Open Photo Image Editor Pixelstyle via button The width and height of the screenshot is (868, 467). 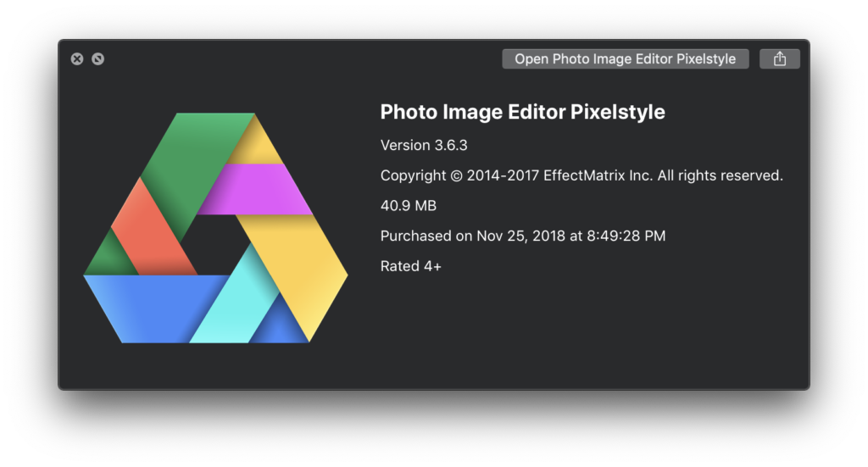tap(625, 59)
